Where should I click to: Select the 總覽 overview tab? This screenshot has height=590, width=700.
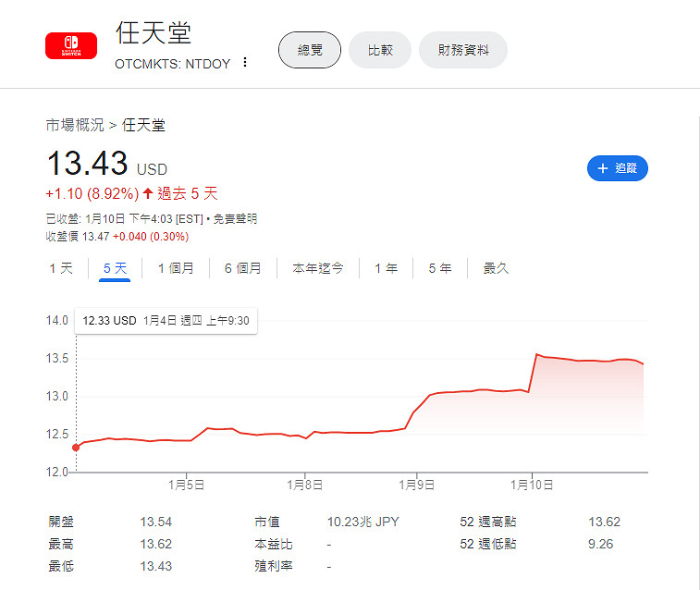310,50
